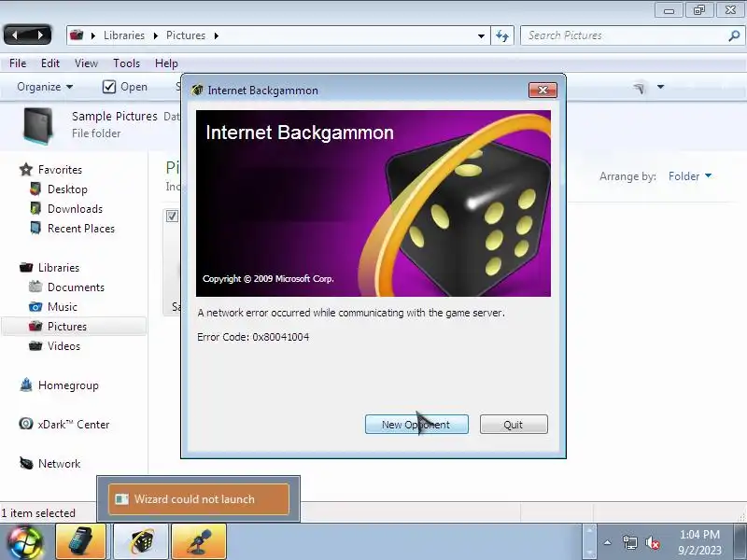Image resolution: width=747 pixels, height=560 pixels.
Task: Open the address bar history dropdown
Action: pos(481,35)
